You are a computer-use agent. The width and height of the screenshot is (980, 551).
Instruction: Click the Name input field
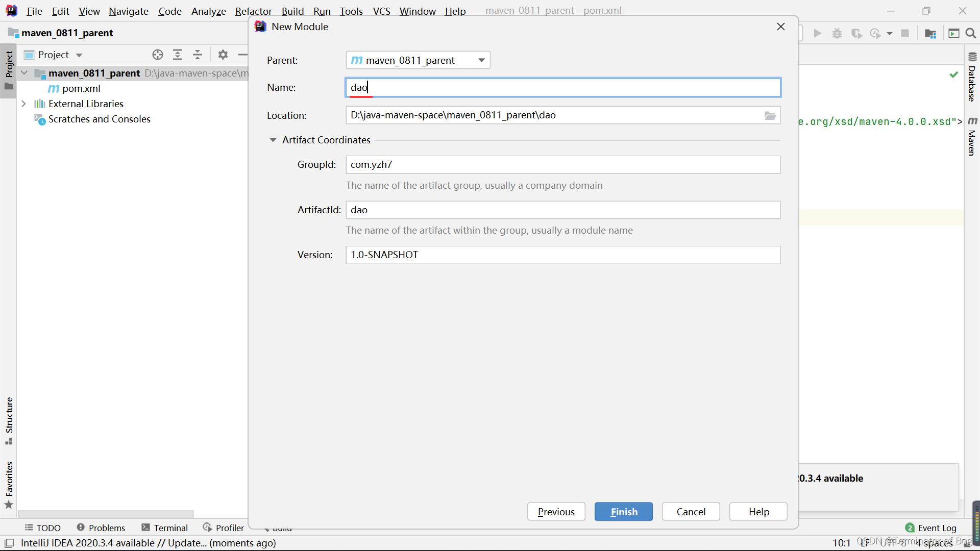tap(563, 88)
